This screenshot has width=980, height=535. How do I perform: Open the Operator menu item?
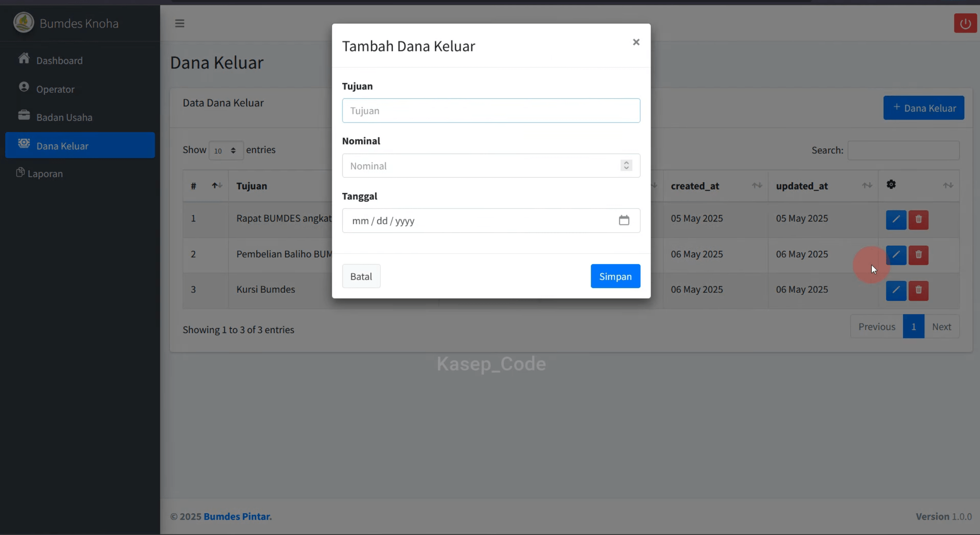coord(80,89)
